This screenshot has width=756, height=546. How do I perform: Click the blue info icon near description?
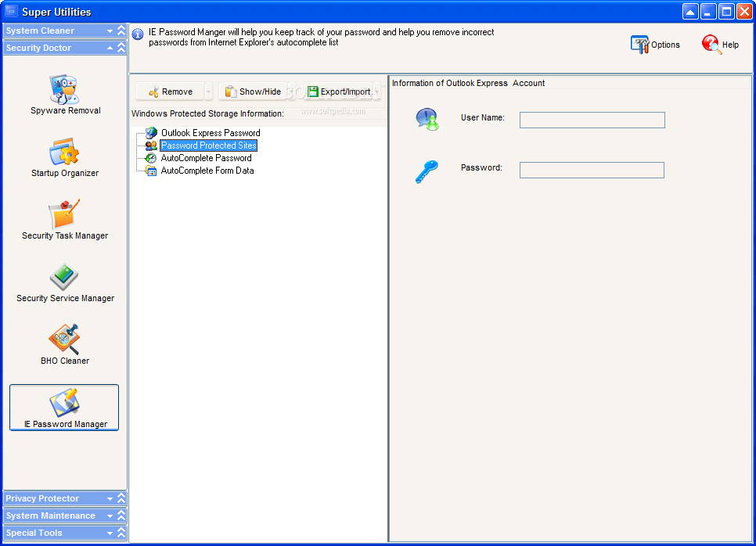coord(138,34)
